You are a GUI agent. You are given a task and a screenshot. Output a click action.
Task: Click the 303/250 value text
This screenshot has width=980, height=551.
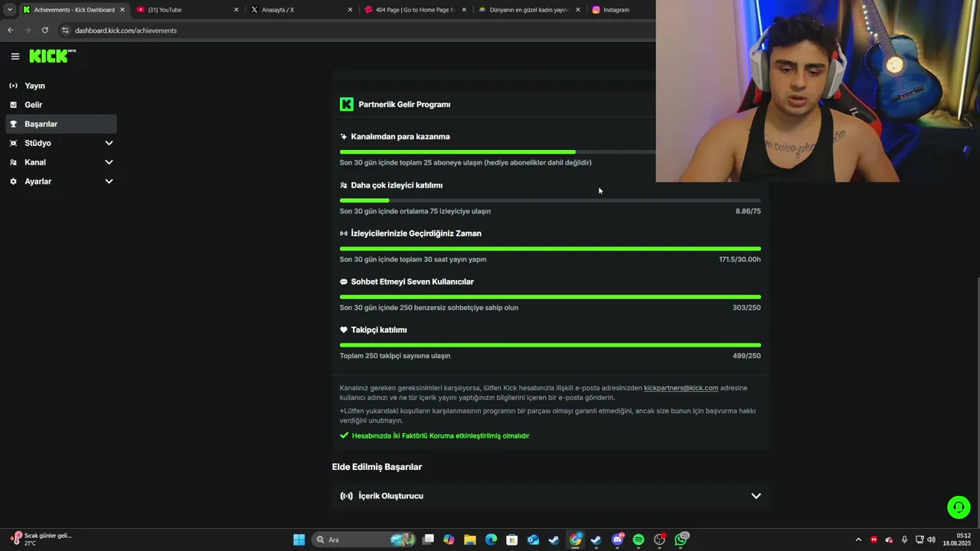click(746, 308)
